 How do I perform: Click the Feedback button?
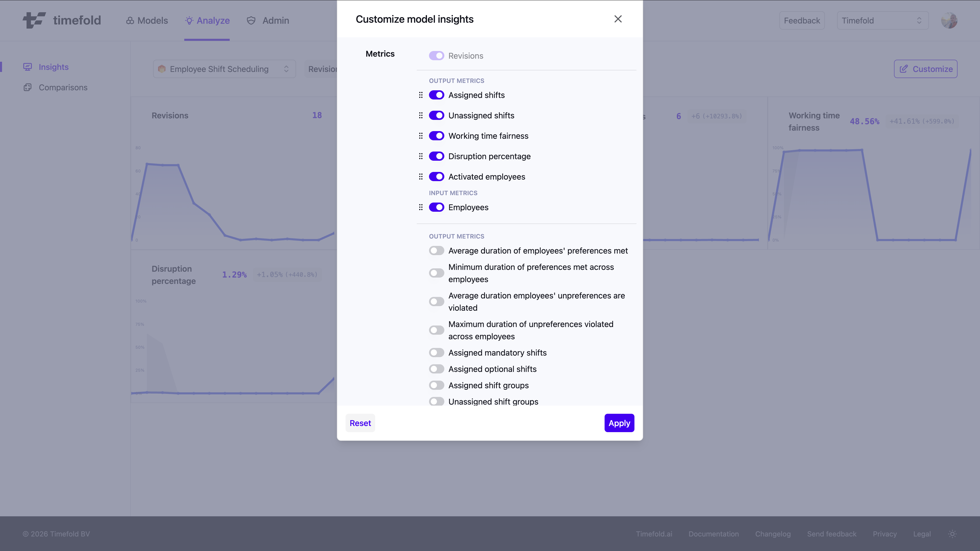point(802,20)
